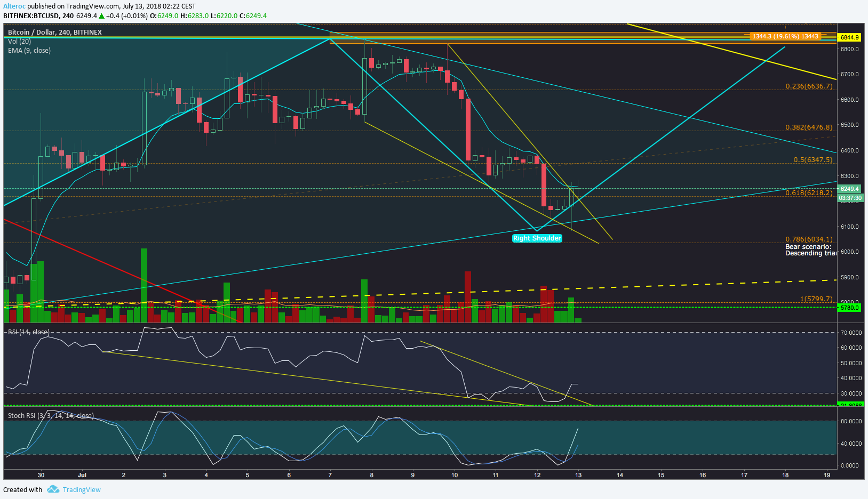
Task: Select the 0.618(6218.2) Fibonacci label
Action: [809, 193]
